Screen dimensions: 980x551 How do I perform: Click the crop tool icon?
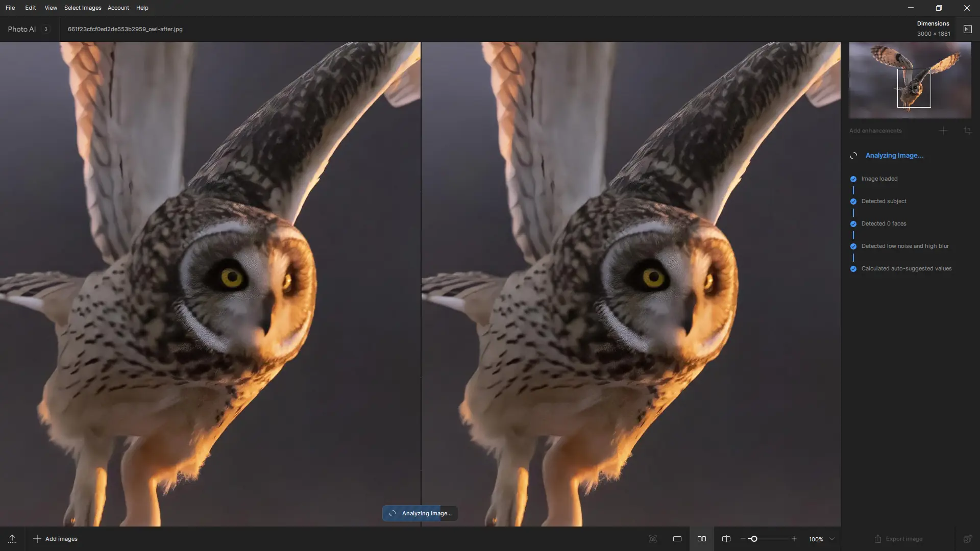click(x=967, y=131)
